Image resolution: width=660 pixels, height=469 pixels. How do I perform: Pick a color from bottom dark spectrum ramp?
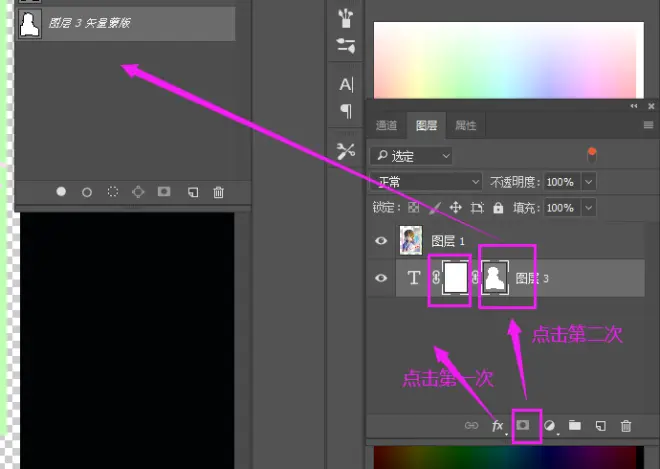[x=508, y=457]
